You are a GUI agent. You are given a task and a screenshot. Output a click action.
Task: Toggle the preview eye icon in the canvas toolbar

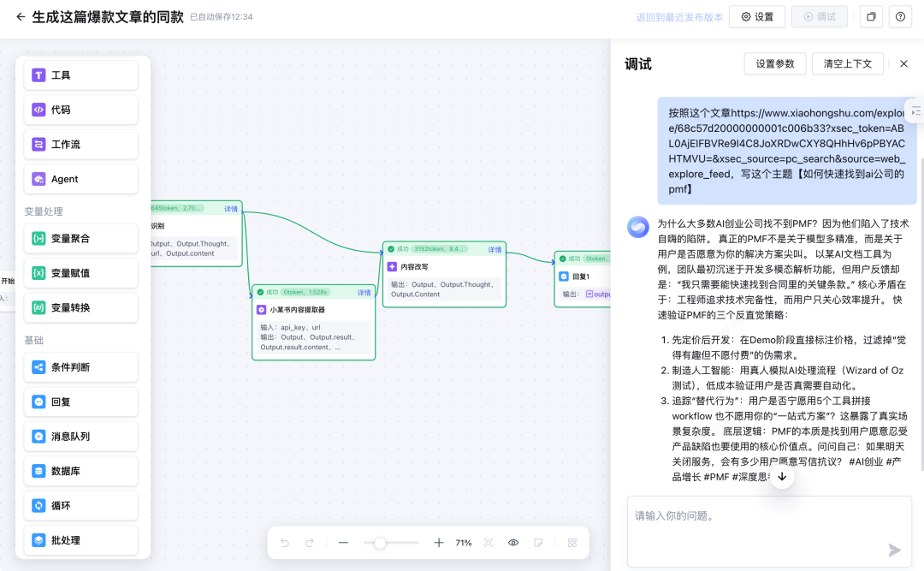coord(512,542)
